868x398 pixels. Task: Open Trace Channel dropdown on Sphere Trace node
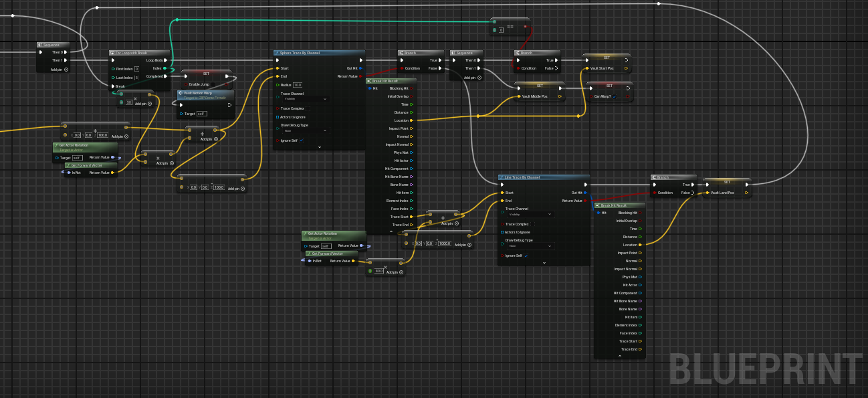click(x=305, y=99)
